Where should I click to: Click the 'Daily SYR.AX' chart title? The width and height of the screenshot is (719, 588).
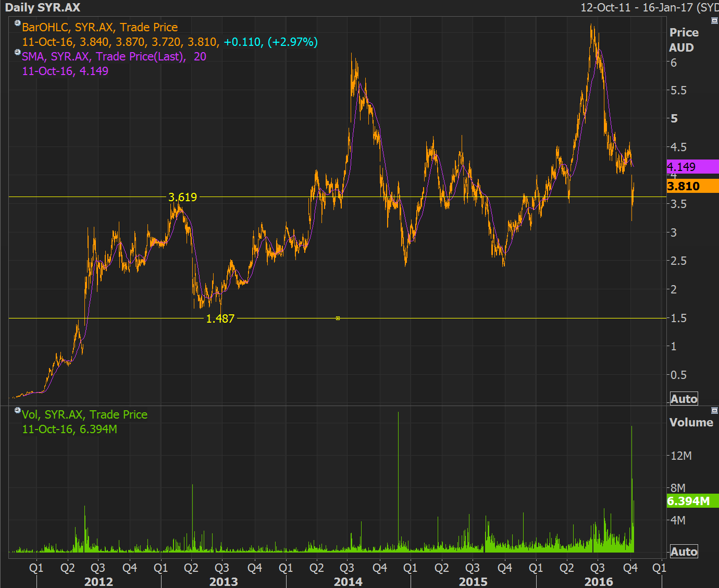[x=42, y=7]
